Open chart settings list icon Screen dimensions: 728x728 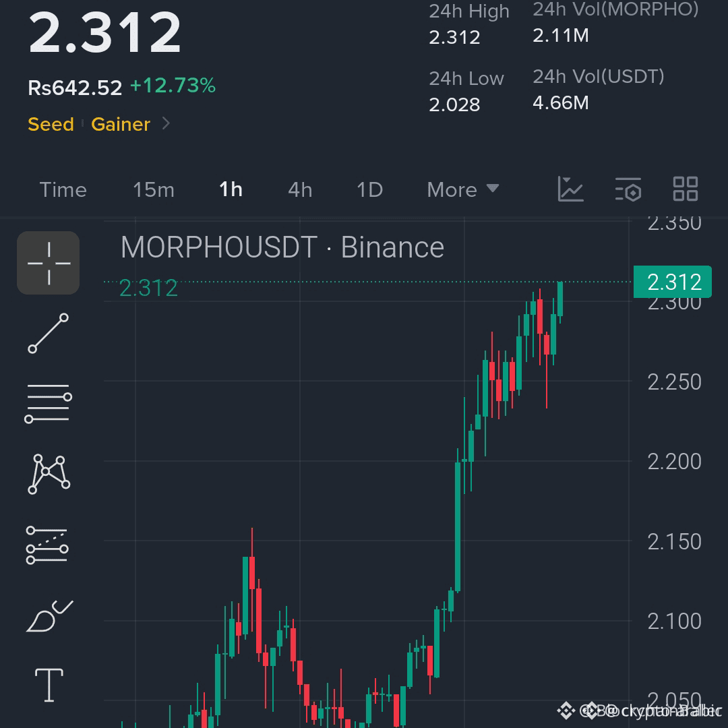point(628,189)
